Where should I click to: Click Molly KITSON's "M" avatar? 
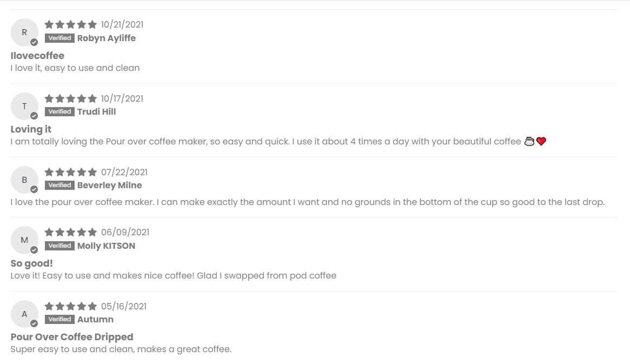24,240
